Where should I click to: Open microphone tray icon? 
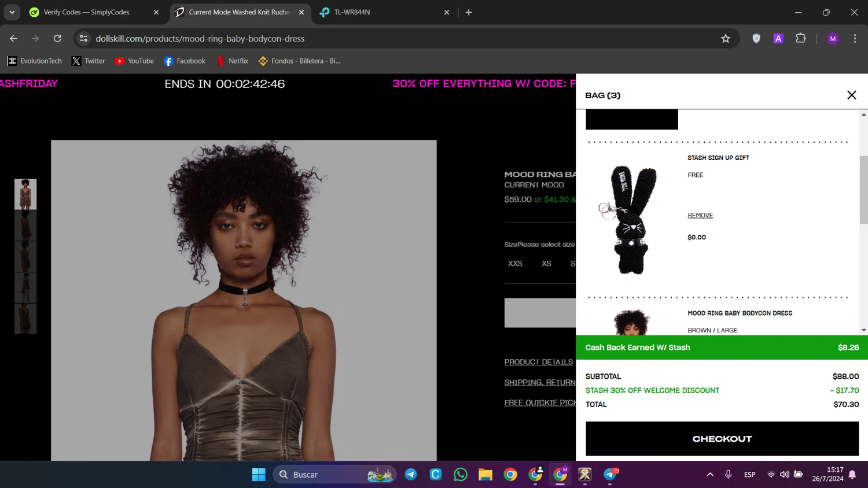pyautogui.click(x=728, y=475)
